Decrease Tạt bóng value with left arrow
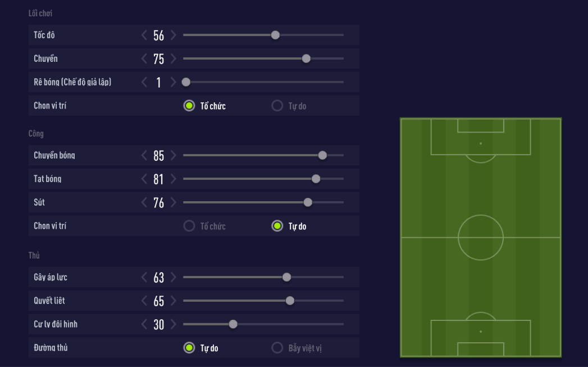The image size is (588, 367). (x=144, y=179)
